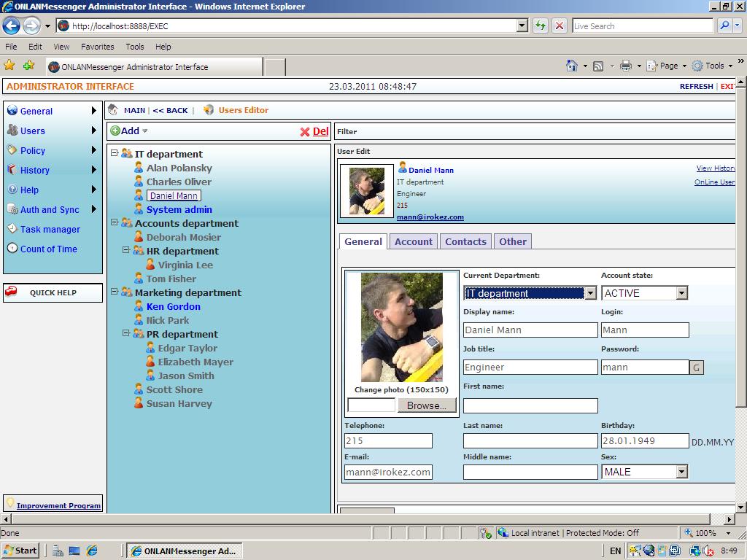This screenshot has height=560, width=747.
Task: Click the Task manager clock icon
Action: click(12, 229)
